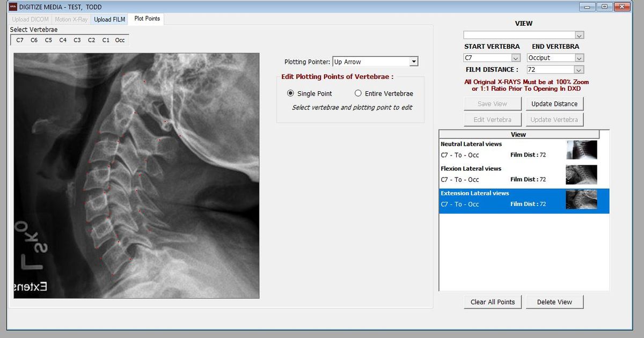This screenshot has width=644, height=338.
Task: Switch to the Upload FILM tab
Action: pos(109,19)
